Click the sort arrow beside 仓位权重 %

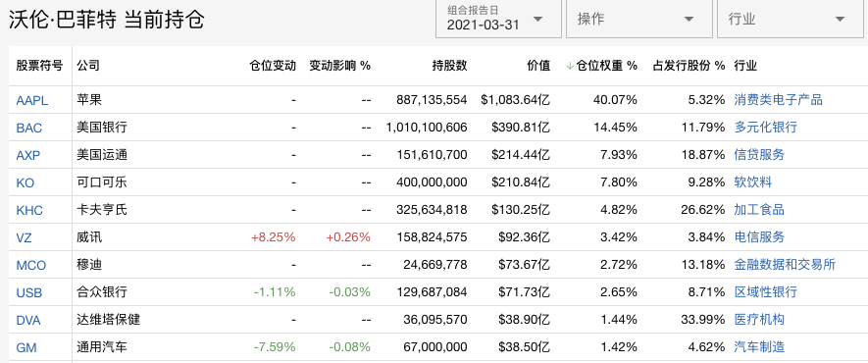tap(570, 66)
